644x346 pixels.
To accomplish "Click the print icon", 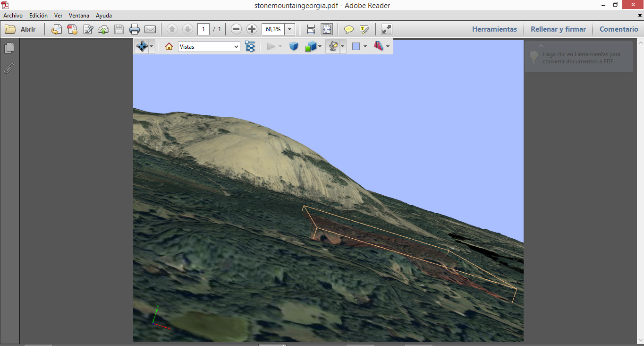I will 135,29.
